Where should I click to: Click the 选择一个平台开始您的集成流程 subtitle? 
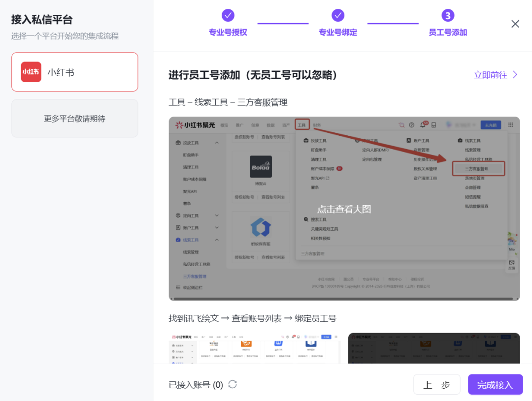[x=65, y=36]
